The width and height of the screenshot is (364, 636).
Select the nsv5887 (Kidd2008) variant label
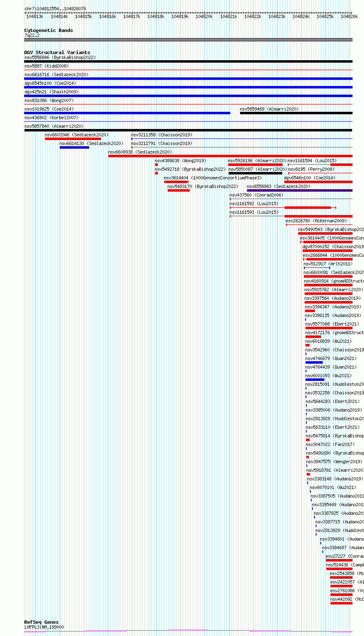click(47, 66)
